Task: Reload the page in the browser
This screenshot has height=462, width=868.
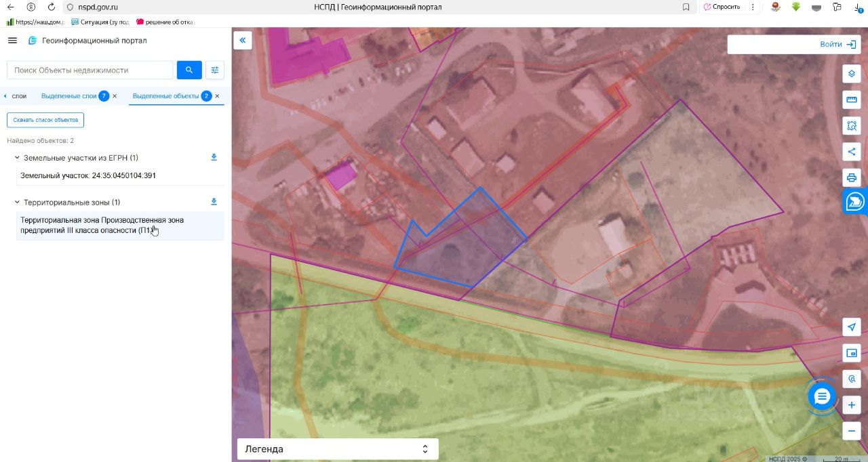Action: pos(52,7)
